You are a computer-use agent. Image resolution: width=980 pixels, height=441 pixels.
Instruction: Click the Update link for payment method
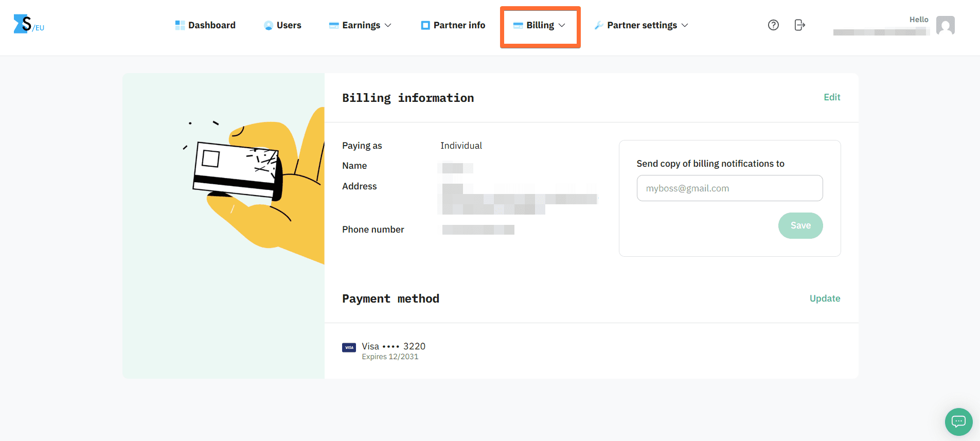[x=825, y=298]
